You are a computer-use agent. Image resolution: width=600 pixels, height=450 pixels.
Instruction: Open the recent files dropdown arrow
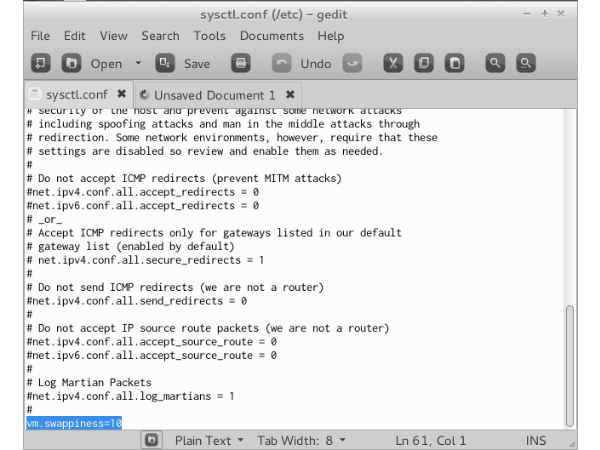pos(139,62)
